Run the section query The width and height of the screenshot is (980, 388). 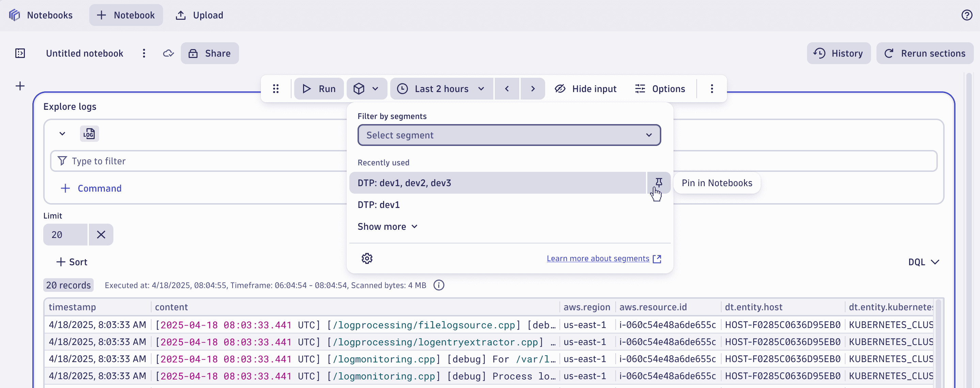tap(319, 89)
